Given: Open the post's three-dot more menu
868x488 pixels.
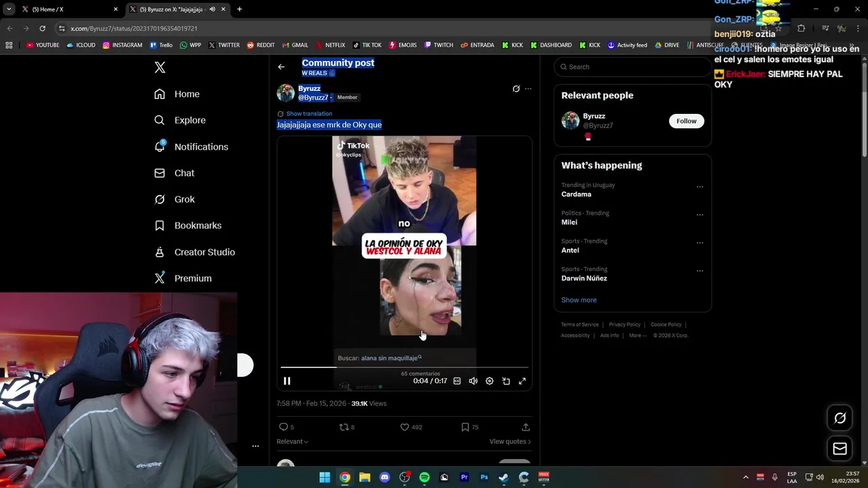Looking at the screenshot, I should coord(528,89).
